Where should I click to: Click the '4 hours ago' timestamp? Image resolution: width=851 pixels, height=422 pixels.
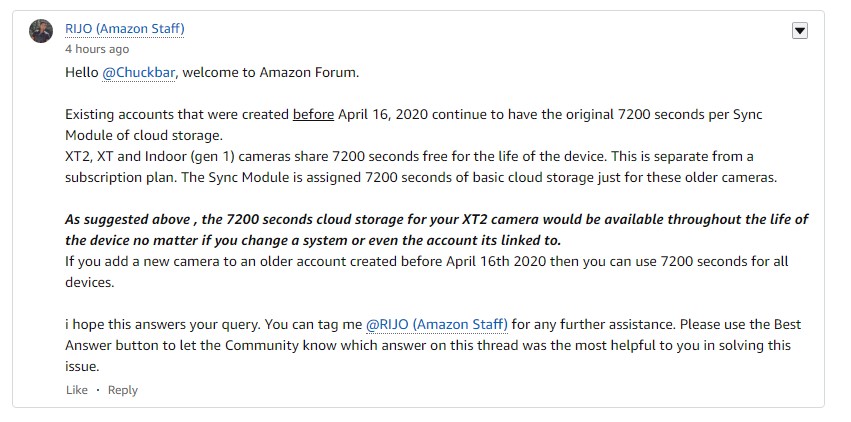pyautogui.click(x=97, y=49)
